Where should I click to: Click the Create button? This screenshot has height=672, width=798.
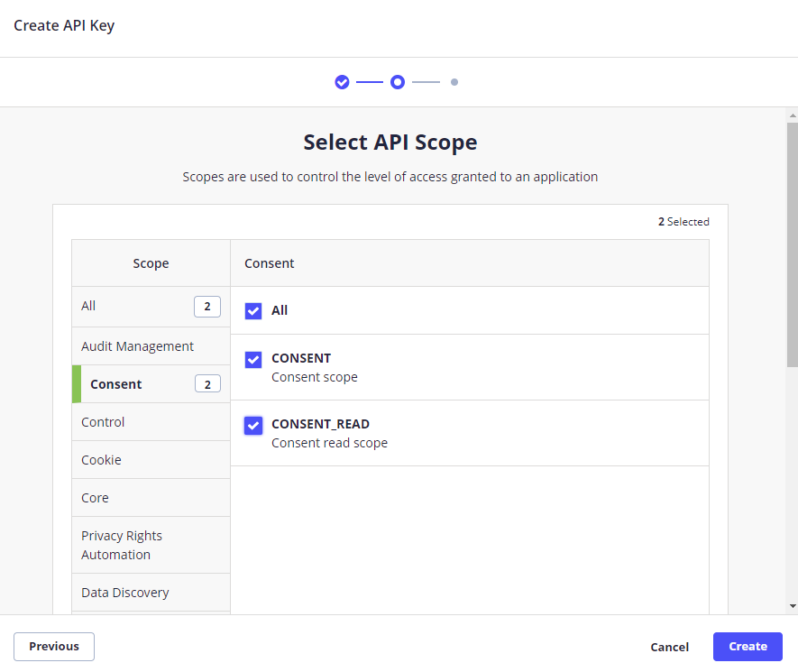tap(748, 646)
